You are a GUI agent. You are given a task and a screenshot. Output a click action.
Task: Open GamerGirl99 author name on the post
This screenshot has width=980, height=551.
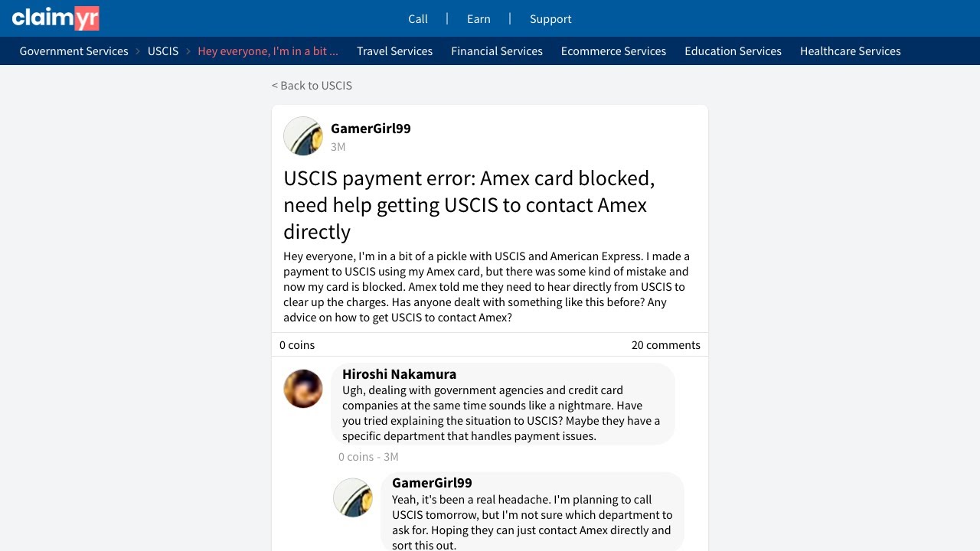(371, 129)
